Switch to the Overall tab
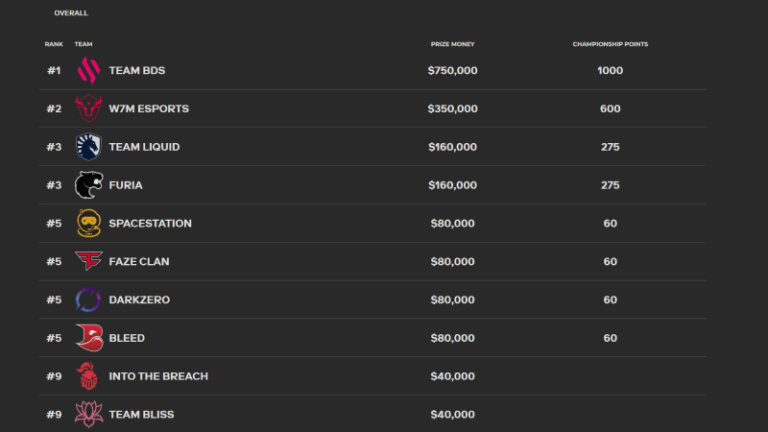Viewport: 768px width, 432px height. click(71, 13)
